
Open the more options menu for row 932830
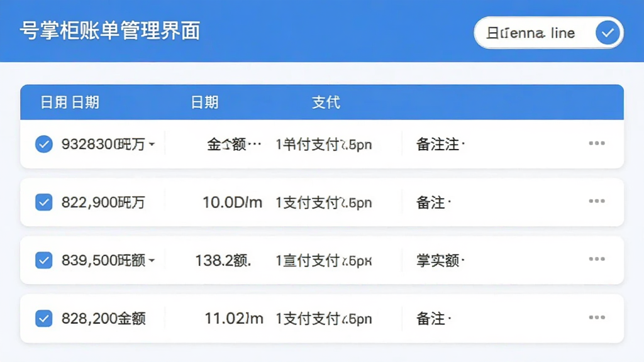click(596, 143)
